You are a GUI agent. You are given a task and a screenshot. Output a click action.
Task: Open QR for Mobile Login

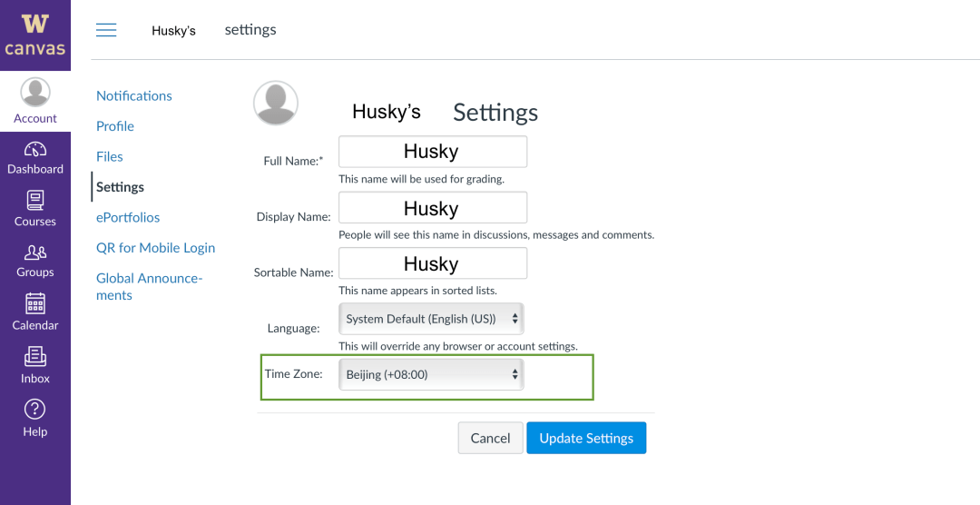(x=156, y=248)
